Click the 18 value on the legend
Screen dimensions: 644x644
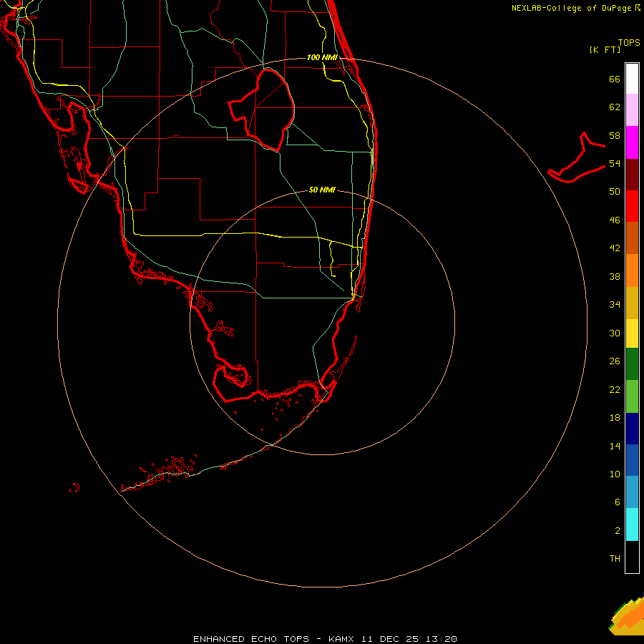pos(615,418)
